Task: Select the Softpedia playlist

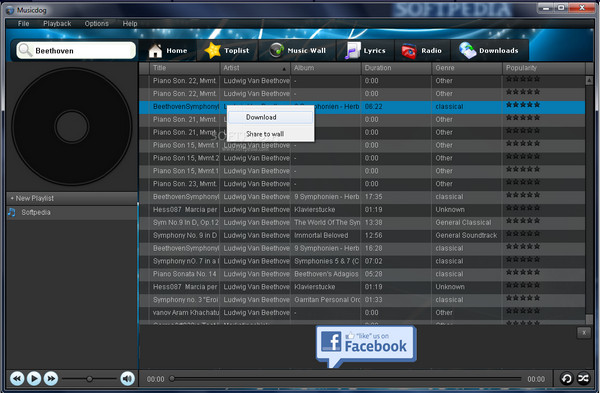Action: pos(72,212)
